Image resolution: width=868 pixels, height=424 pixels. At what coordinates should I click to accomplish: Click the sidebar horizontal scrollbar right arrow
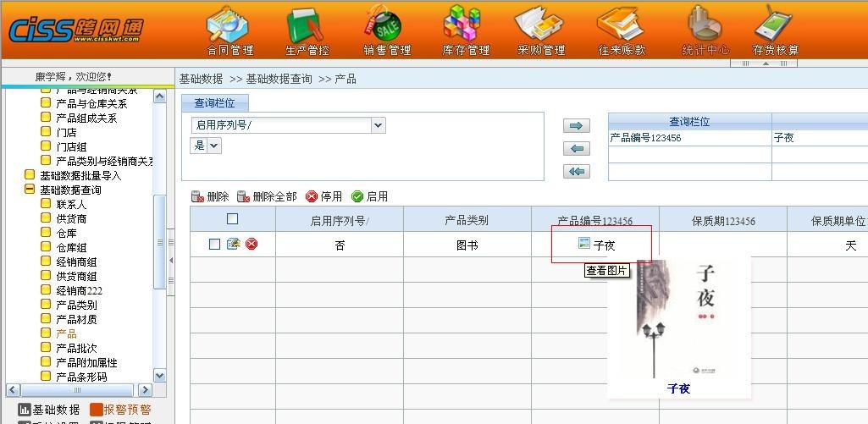145,390
